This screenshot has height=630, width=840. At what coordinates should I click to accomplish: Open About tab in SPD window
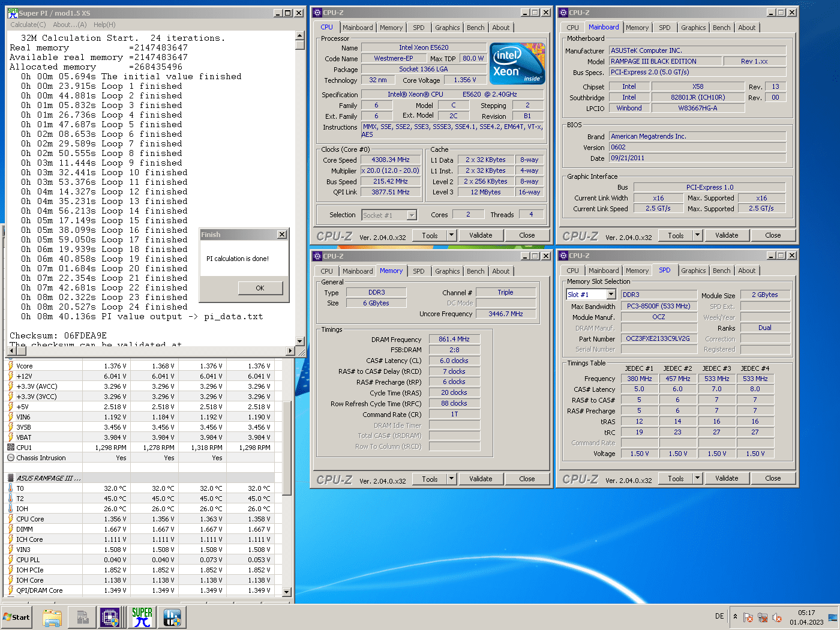747,271
